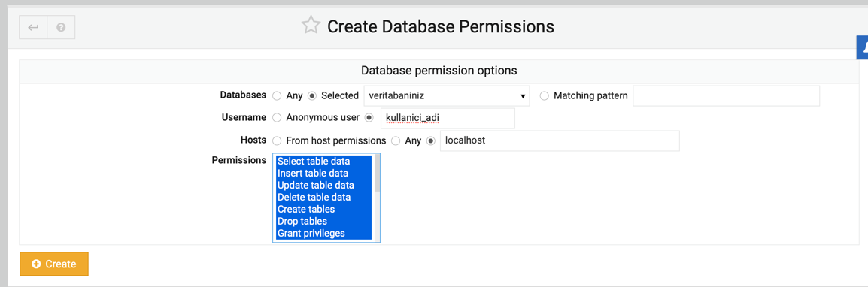Screen dimensions: 868x287
Task: Choose the Selected databases radio option
Action: click(311, 95)
